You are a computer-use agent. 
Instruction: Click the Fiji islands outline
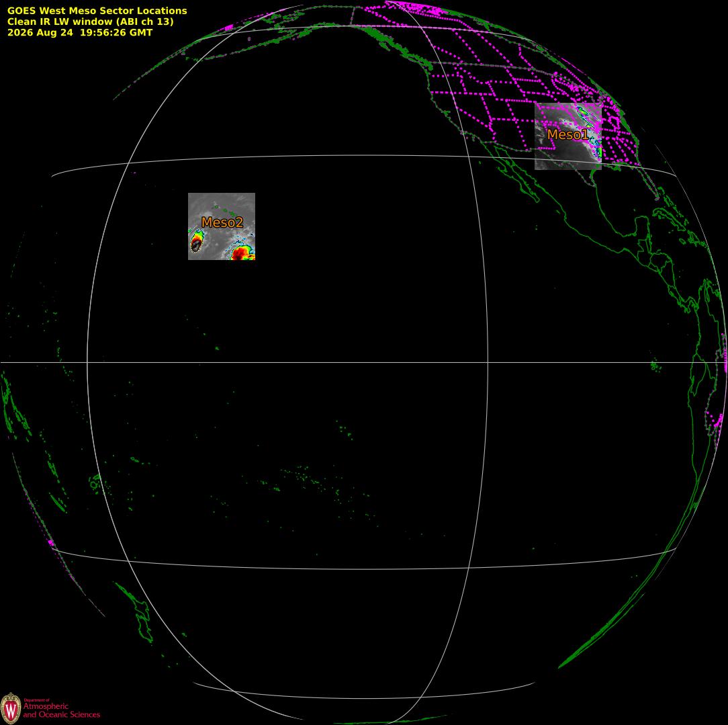pyautogui.click(x=95, y=483)
